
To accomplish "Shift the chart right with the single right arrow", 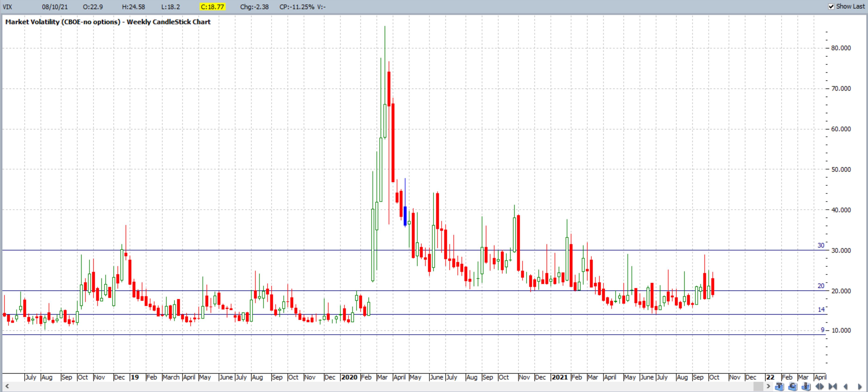I will click(860, 386).
